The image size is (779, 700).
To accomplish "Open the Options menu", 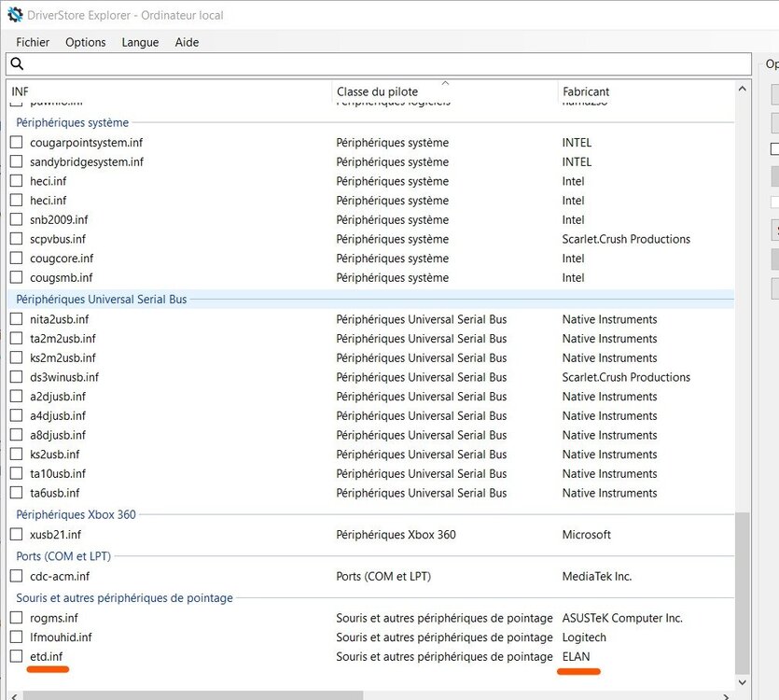I will pos(86,42).
